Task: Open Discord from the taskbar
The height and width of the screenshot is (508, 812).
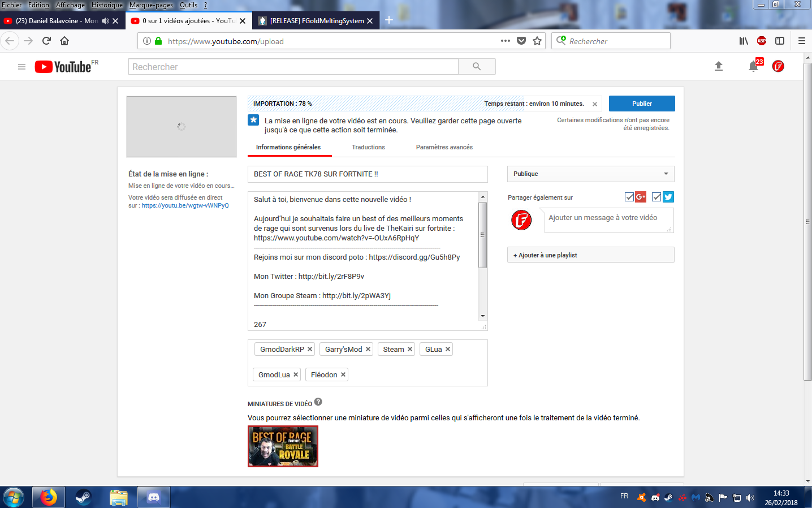Action: point(153,498)
